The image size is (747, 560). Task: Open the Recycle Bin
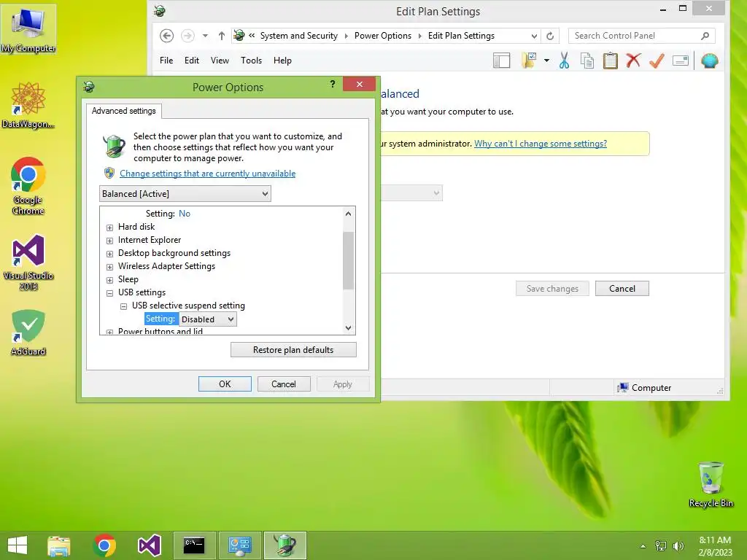pos(711,484)
